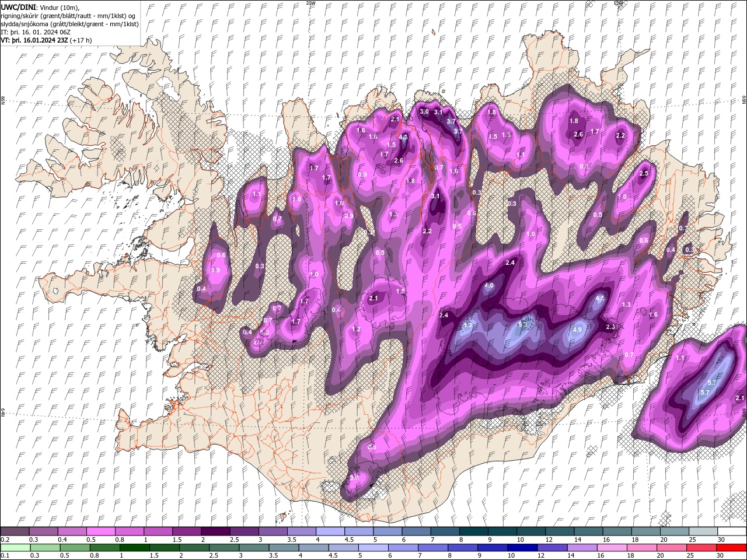Click the '(+17 h)' forecast offset text
This screenshot has height=560, width=747.
click(81, 40)
